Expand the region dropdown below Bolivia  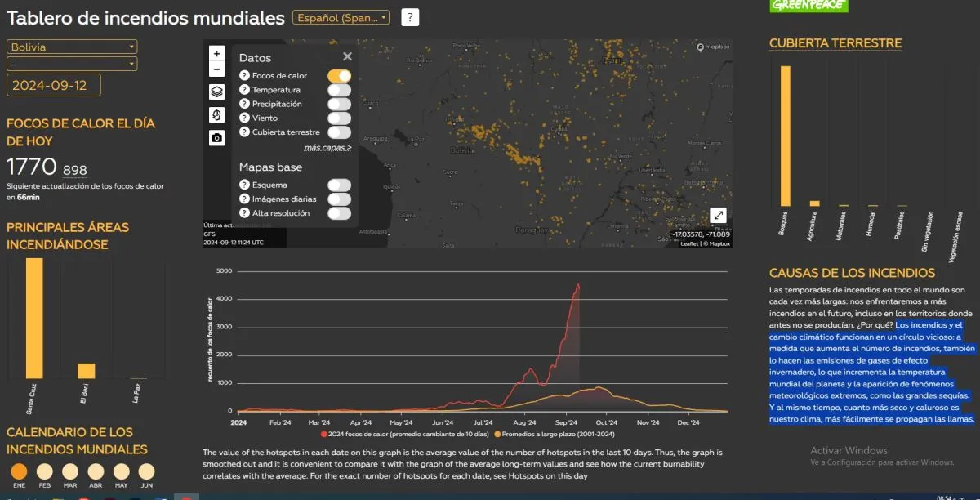click(72, 64)
